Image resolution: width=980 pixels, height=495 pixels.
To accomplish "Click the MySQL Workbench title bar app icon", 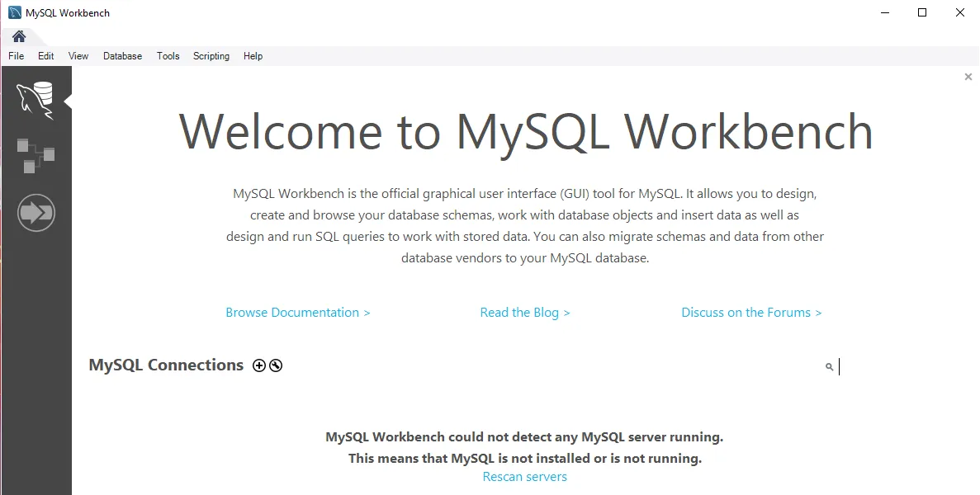I will tap(14, 12).
